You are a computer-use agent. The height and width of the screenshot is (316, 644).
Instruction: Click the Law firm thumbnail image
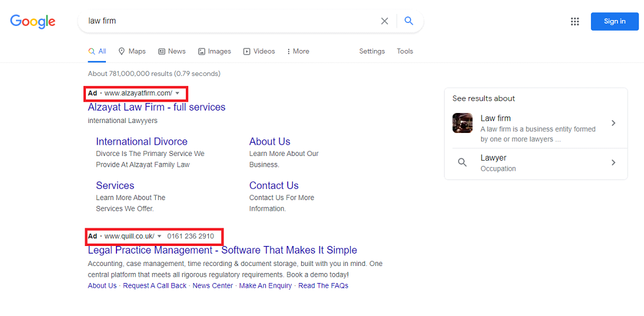pyautogui.click(x=462, y=123)
